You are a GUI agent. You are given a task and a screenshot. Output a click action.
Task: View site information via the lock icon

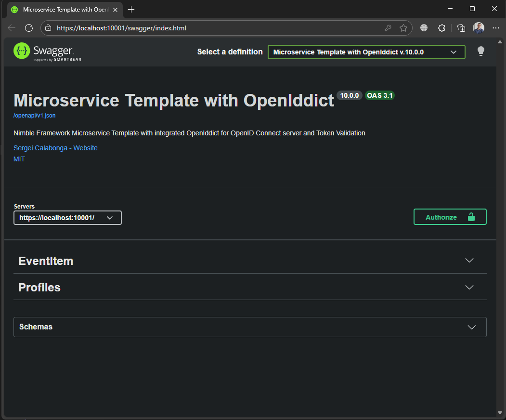48,28
